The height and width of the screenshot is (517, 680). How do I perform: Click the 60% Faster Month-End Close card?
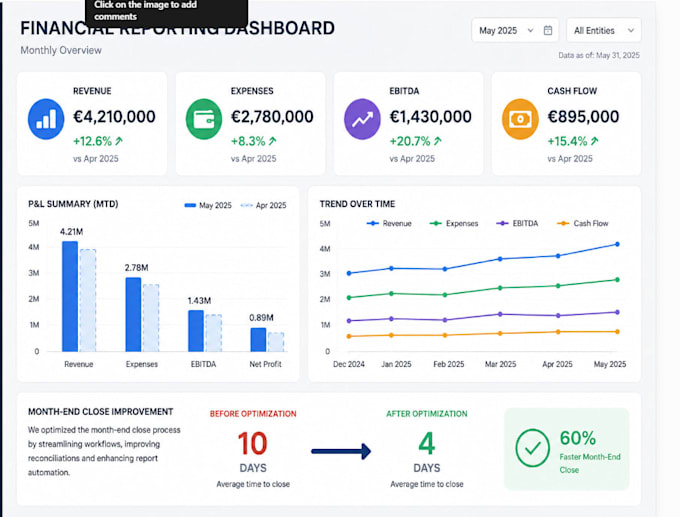click(x=566, y=449)
